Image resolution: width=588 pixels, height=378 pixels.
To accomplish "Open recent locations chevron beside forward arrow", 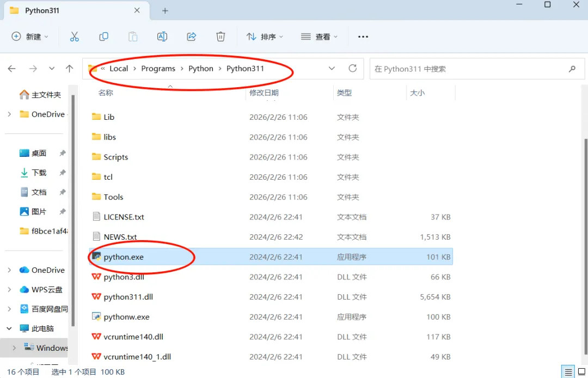I will pos(52,69).
